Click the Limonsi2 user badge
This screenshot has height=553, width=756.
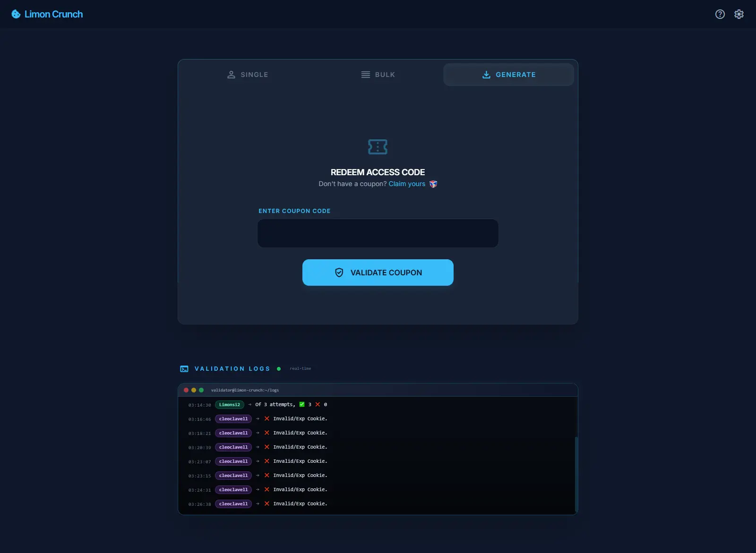pos(230,405)
